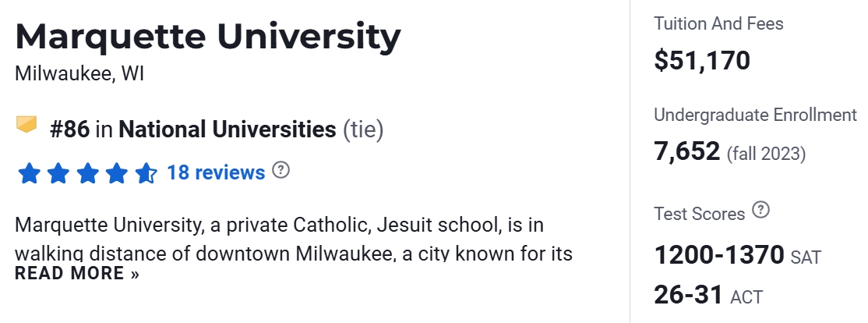This screenshot has width=868, height=323.
Task: Click the Tuition And Fees label
Action: (718, 24)
